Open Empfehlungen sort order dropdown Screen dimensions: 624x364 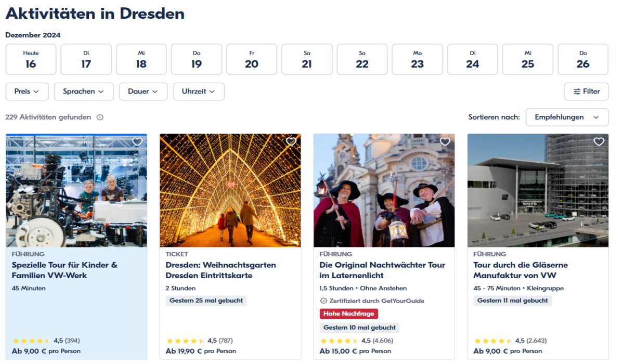[x=567, y=118]
